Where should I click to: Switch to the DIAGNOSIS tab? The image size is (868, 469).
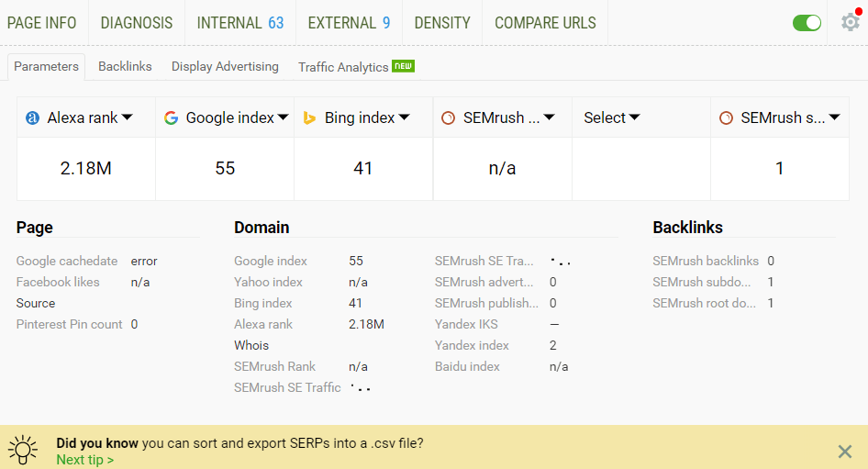(x=137, y=23)
